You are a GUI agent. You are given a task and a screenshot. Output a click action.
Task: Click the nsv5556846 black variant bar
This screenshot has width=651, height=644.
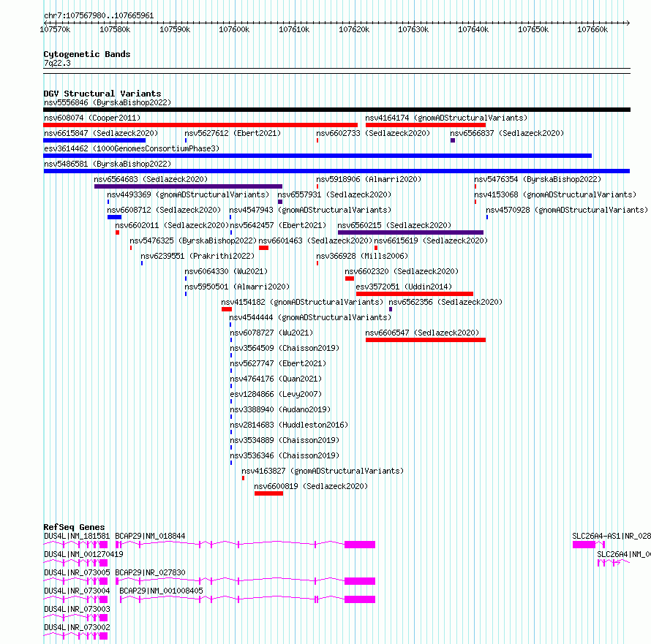point(336,110)
